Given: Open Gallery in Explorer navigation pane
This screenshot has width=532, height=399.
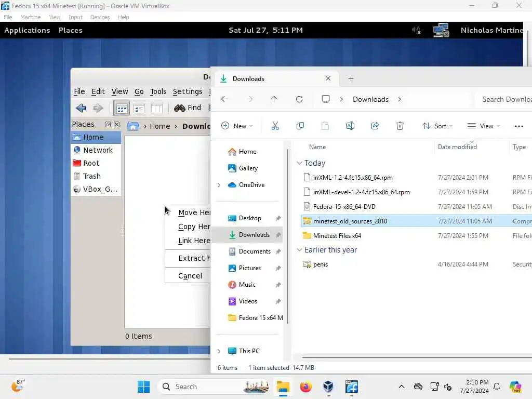Looking at the screenshot, I should pos(248,168).
